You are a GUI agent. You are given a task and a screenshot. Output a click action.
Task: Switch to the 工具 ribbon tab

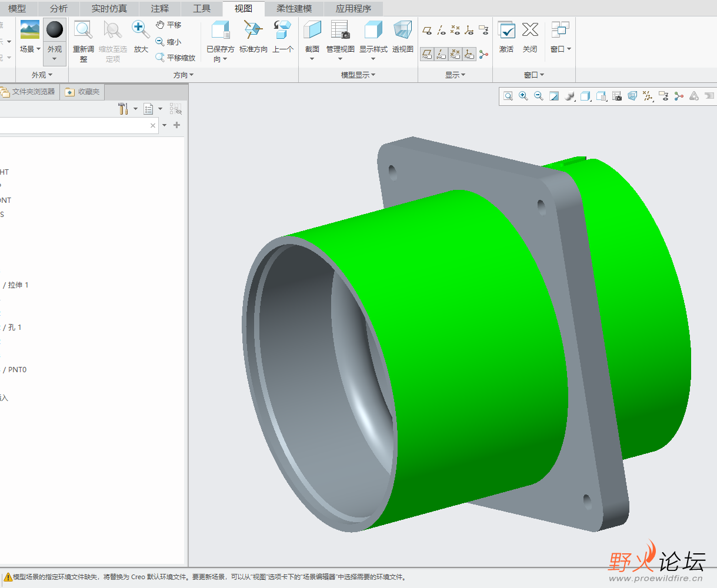[202, 9]
